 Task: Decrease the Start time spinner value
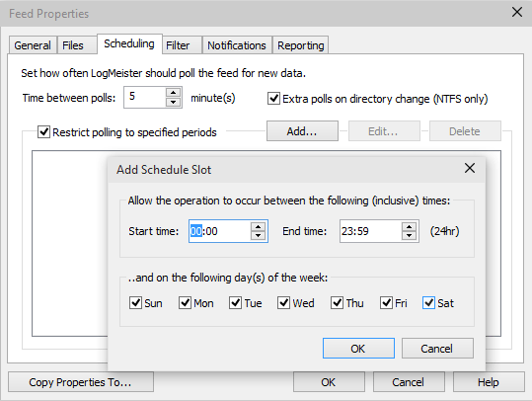[x=259, y=235]
